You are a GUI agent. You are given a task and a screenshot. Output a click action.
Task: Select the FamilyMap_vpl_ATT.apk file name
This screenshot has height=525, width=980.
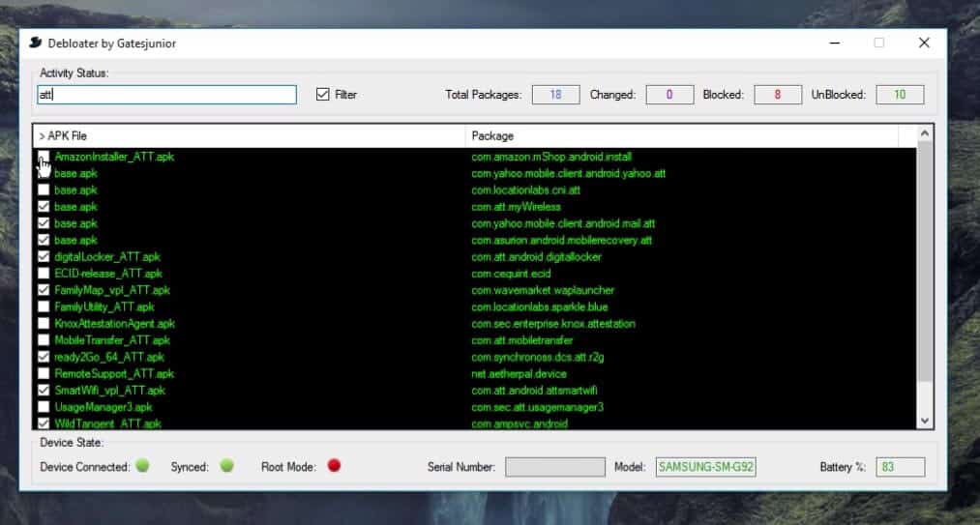(112, 291)
